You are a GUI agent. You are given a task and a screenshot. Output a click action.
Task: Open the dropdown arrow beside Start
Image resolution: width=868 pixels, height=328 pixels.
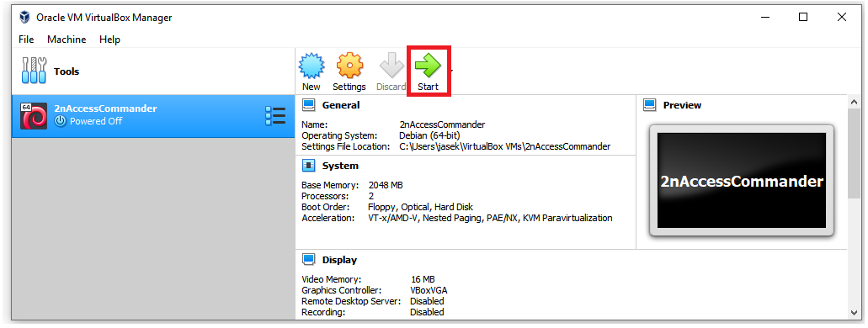(452, 71)
